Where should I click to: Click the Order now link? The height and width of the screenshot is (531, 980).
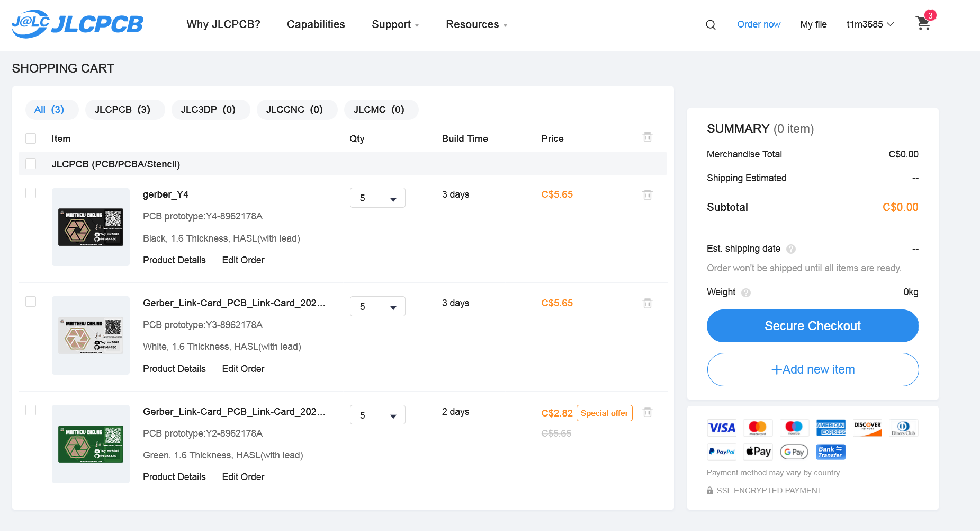coord(759,24)
